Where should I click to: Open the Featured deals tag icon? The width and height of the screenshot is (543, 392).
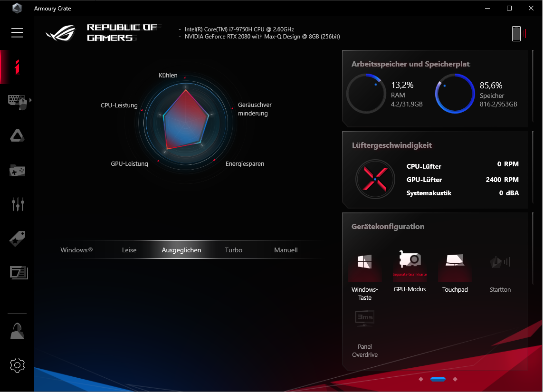click(x=17, y=239)
